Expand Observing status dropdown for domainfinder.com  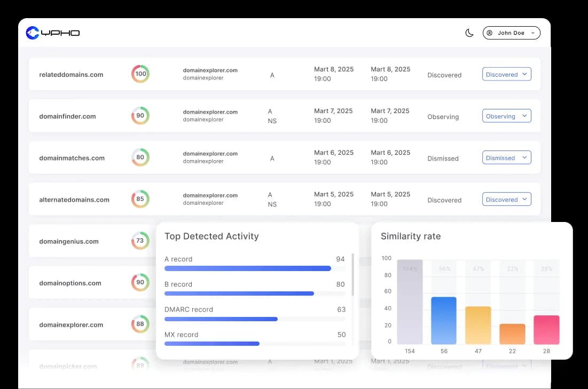coord(506,116)
